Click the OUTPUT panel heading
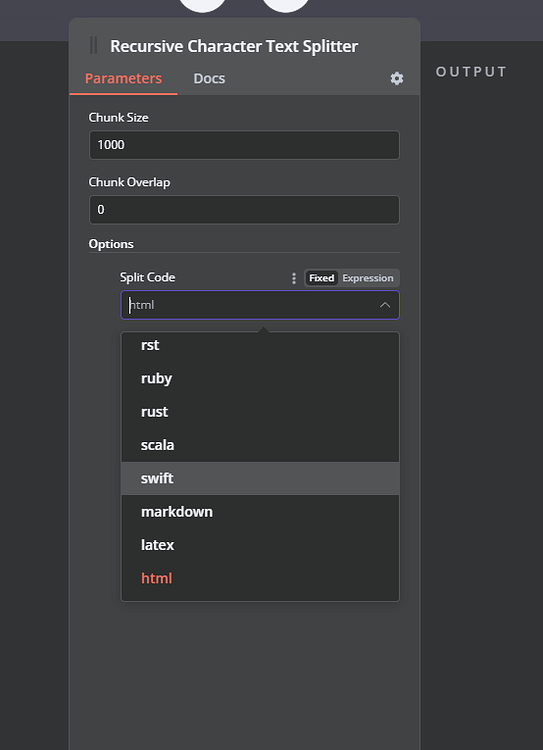543x750 pixels. (x=471, y=72)
